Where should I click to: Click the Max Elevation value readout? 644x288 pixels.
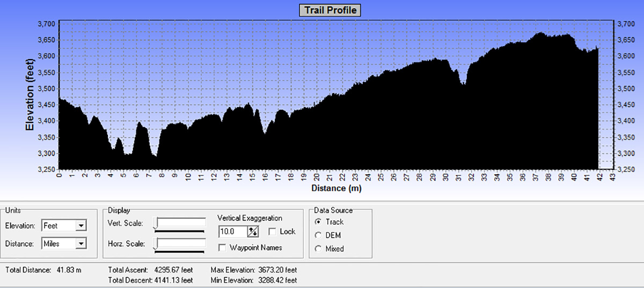click(x=277, y=270)
